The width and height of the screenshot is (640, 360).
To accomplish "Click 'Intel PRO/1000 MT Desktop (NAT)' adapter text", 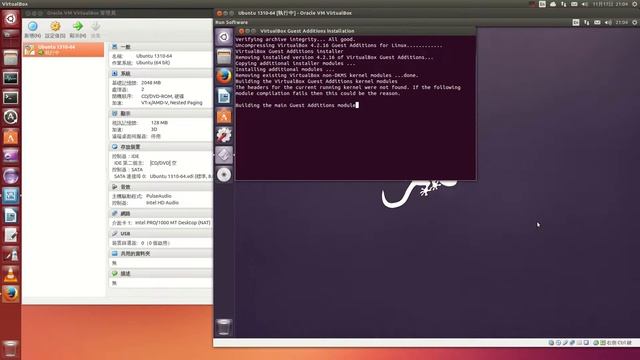I will pyautogui.click(x=173, y=223).
